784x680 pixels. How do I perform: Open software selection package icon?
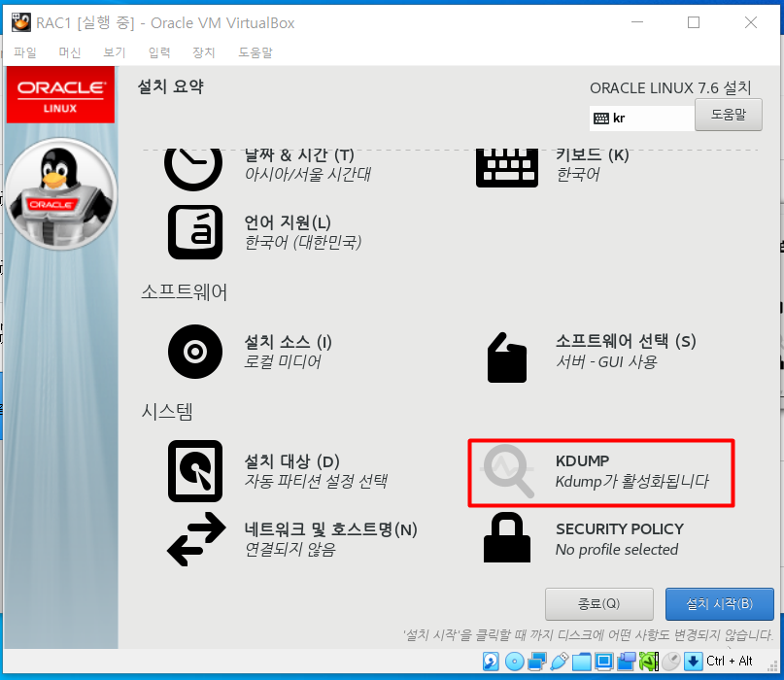tap(507, 357)
